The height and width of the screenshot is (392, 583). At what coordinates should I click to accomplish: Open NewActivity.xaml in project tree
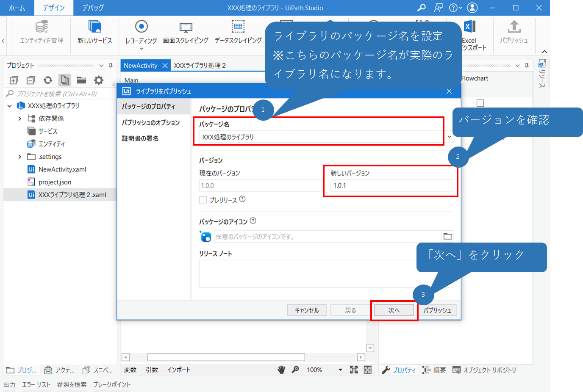click(x=62, y=169)
